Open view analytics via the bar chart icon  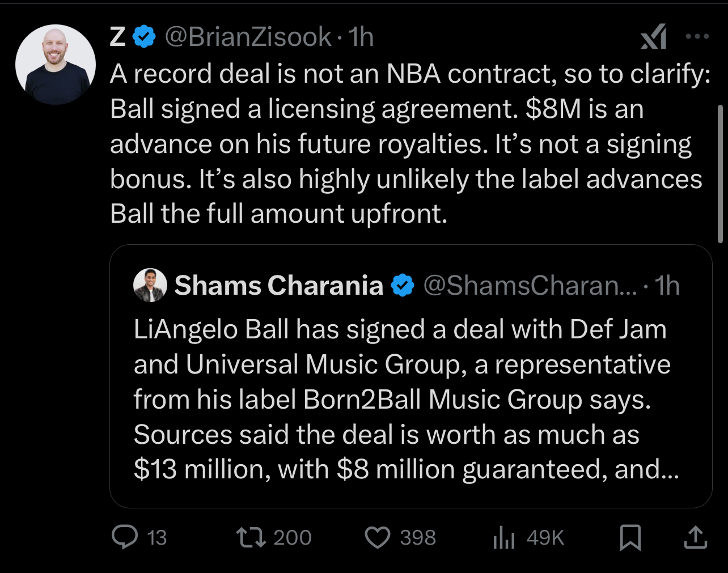[503, 537]
